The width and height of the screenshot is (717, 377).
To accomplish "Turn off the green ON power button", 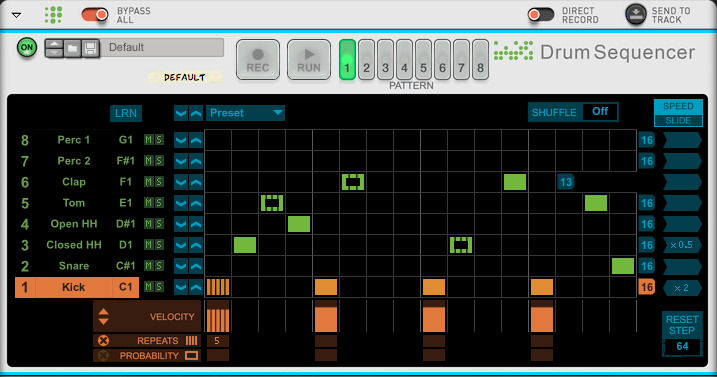I will point(27,47).
